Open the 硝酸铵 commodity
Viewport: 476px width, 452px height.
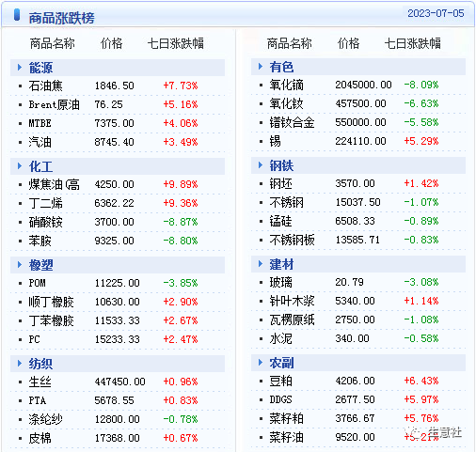tap(45, 222)
